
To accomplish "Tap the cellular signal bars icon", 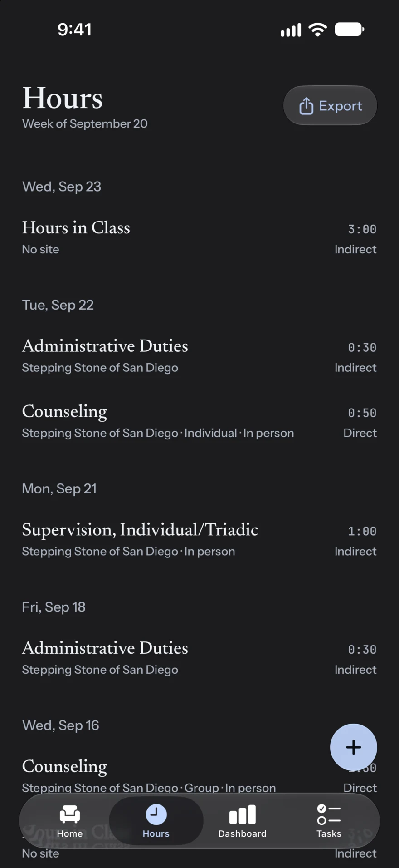I will [x=291, y=30].
